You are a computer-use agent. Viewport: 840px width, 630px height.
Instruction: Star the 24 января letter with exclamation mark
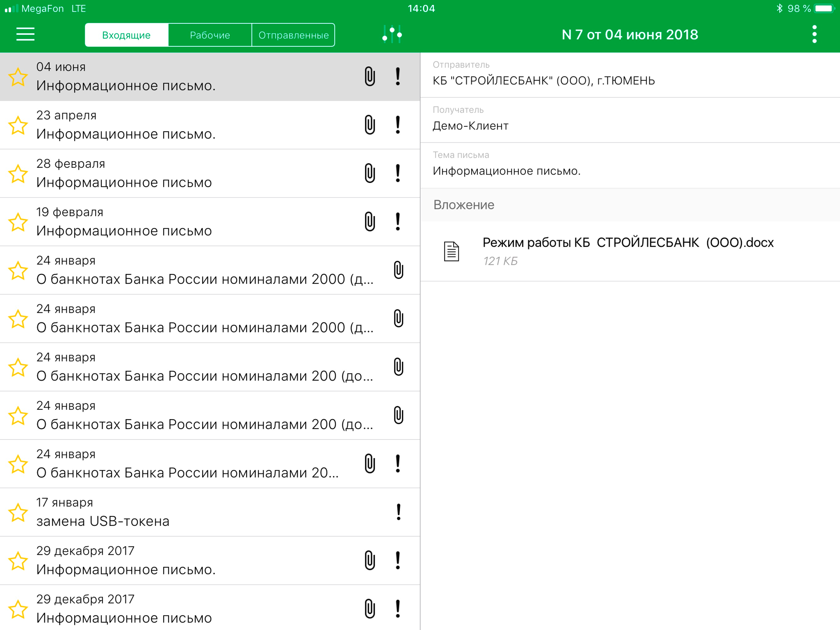18,464
